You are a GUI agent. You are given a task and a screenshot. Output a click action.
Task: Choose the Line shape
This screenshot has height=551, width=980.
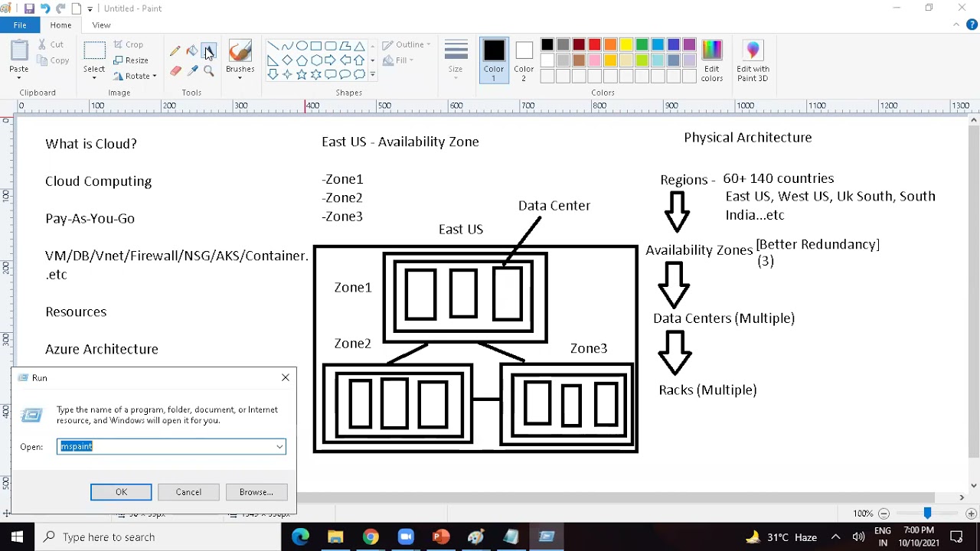273,46
